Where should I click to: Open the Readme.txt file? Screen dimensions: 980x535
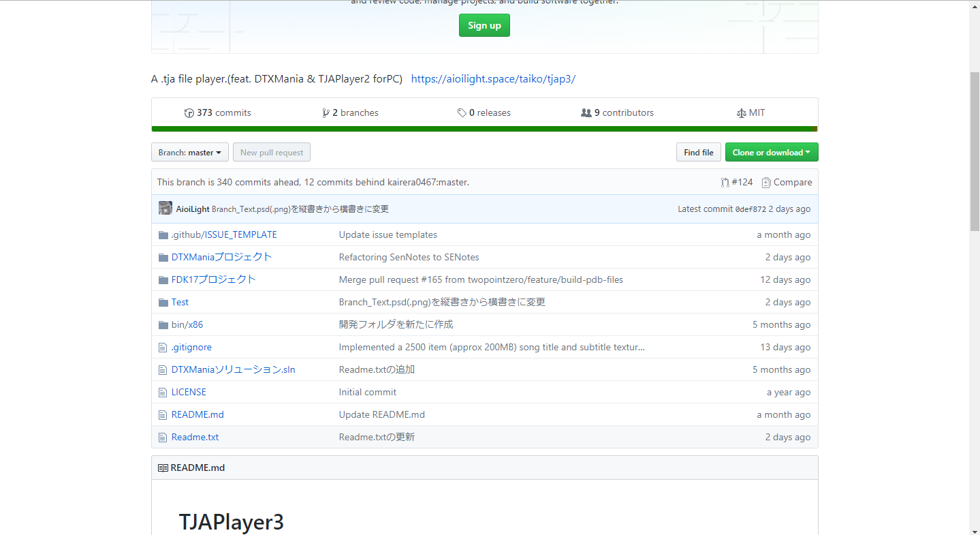195,437
